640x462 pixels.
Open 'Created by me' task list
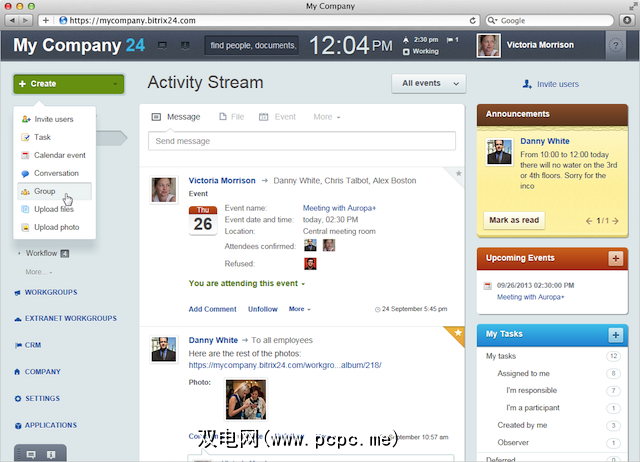pos(522,425)
